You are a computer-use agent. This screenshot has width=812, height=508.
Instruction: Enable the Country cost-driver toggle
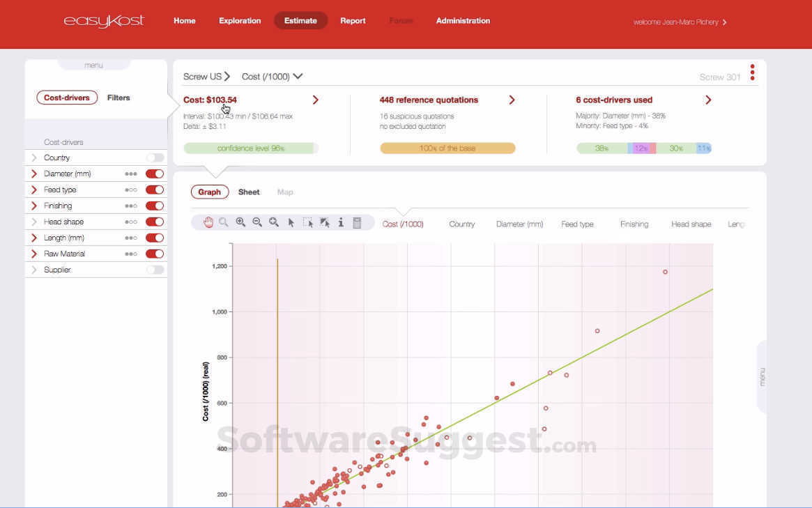(155, 158)
